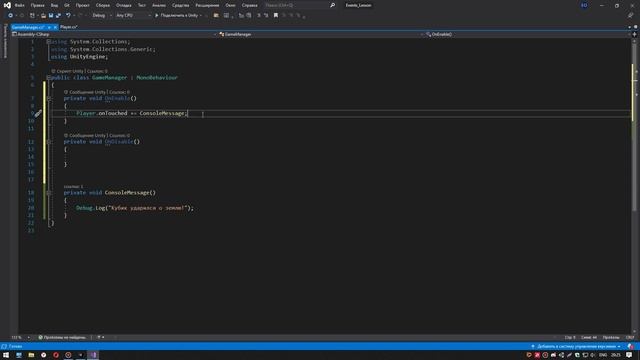Open the Справка menu
This screenshot has height=360, width=640.
point(249,5)
